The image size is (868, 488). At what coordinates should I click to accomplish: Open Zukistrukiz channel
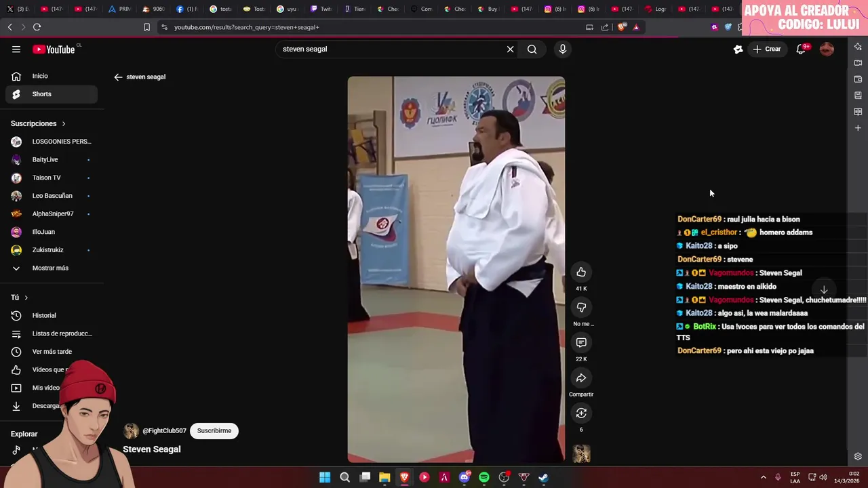pos(52,250)
